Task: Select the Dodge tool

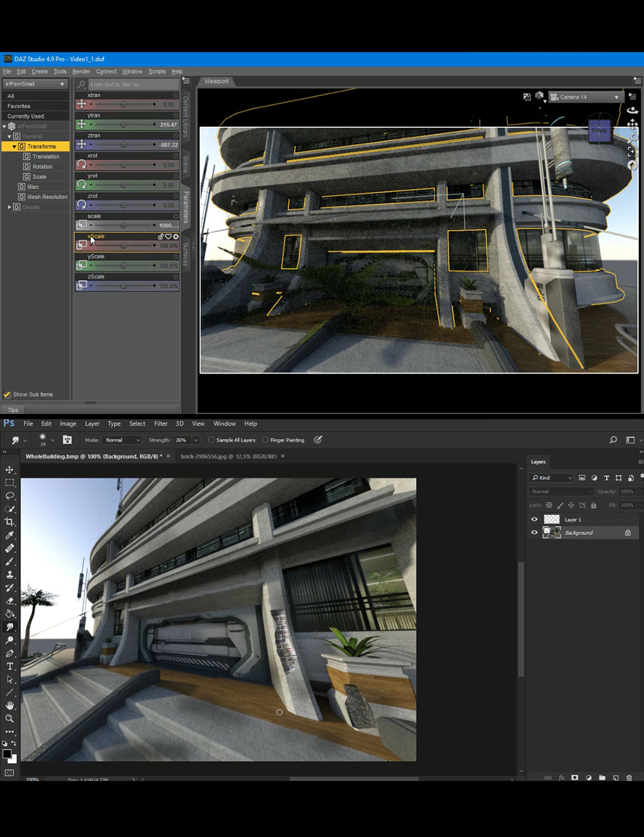Action: coord(10,640)
